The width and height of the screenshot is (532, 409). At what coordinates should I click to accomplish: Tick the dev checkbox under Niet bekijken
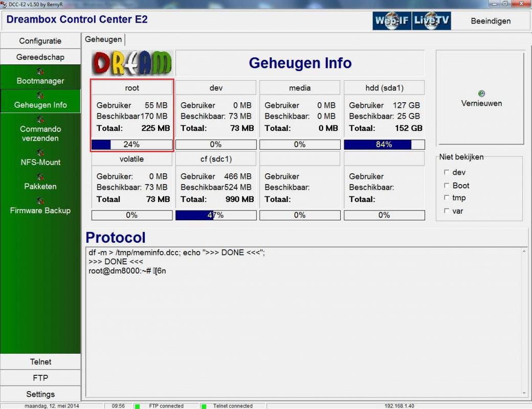coord(447,172)
